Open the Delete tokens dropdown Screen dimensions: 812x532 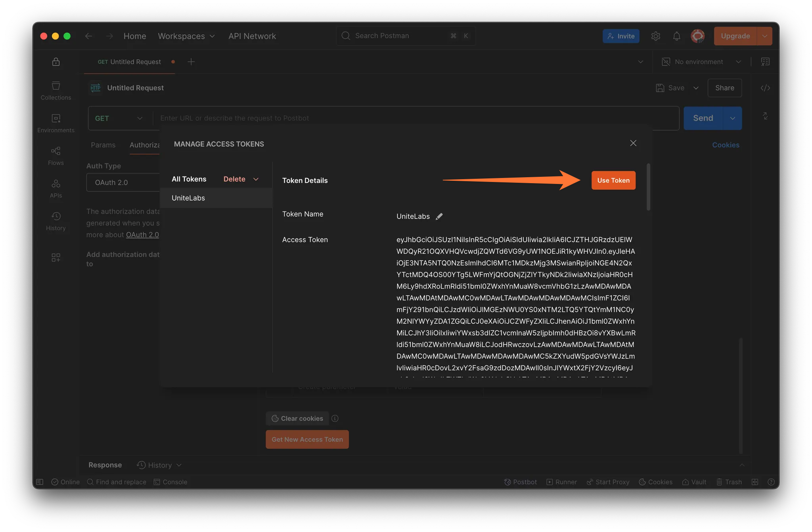[x=241, y=179]
